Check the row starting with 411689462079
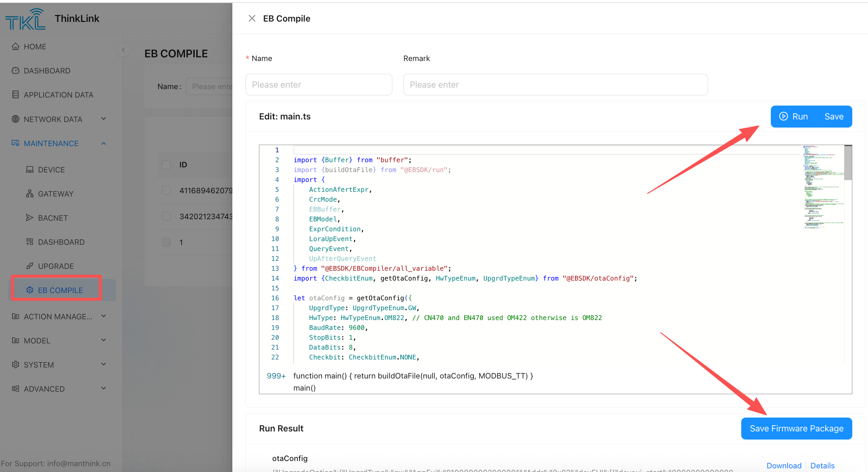Viewport: 868px width, 472px height. [x=166, y=190]
